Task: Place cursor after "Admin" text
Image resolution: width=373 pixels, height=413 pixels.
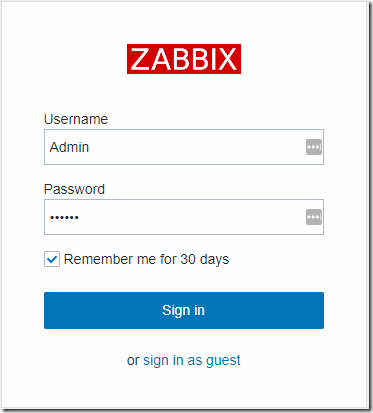Action: (90, 147)
